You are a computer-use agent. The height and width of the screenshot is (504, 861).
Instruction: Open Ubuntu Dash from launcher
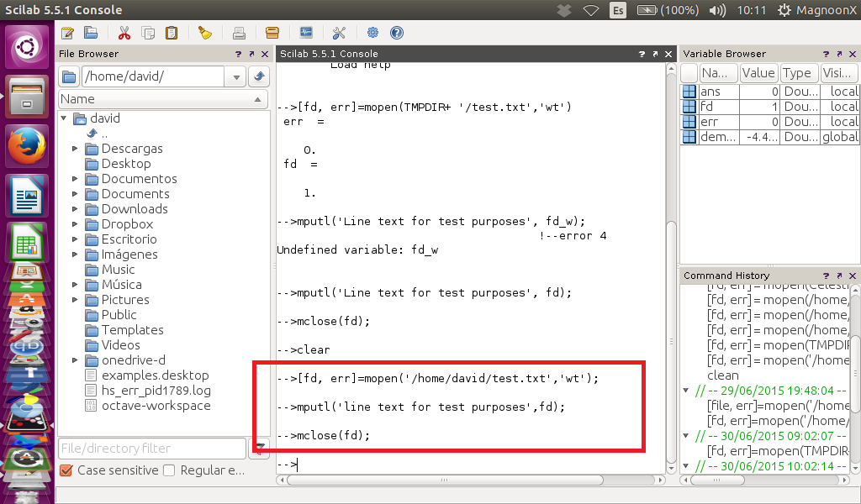(x=27, y=47)
